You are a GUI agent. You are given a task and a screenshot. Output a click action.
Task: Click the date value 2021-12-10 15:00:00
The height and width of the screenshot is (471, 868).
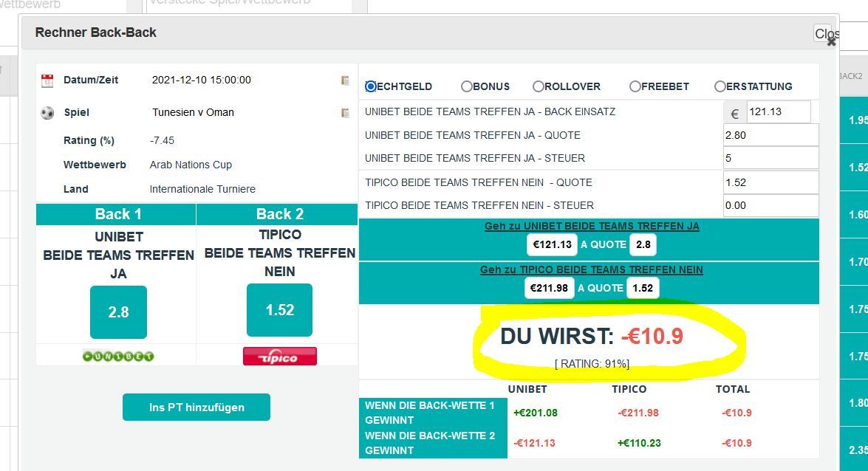pyautogui.click(x=202, y=80)
